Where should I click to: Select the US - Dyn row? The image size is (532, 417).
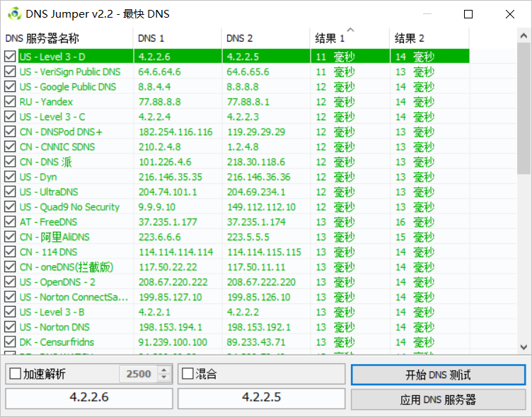pos(237,177)
